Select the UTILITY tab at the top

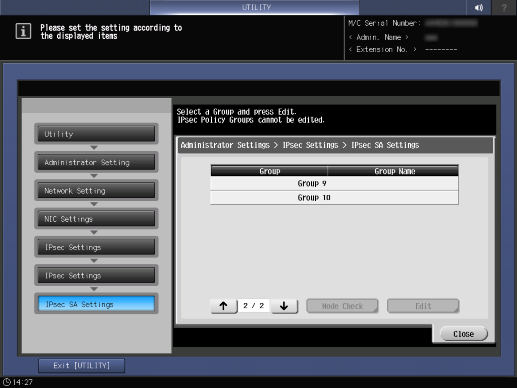[255, 7]
